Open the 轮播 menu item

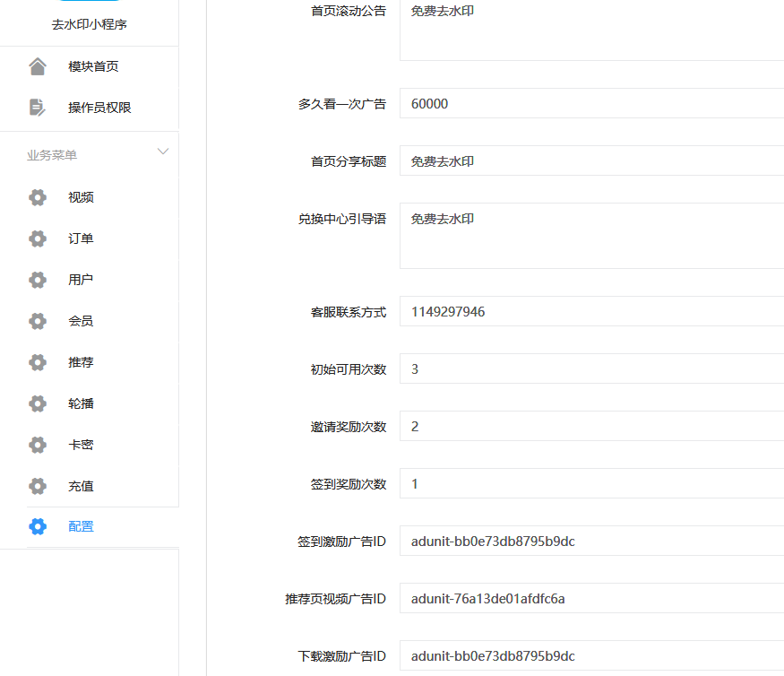click(x=81, y=403)
